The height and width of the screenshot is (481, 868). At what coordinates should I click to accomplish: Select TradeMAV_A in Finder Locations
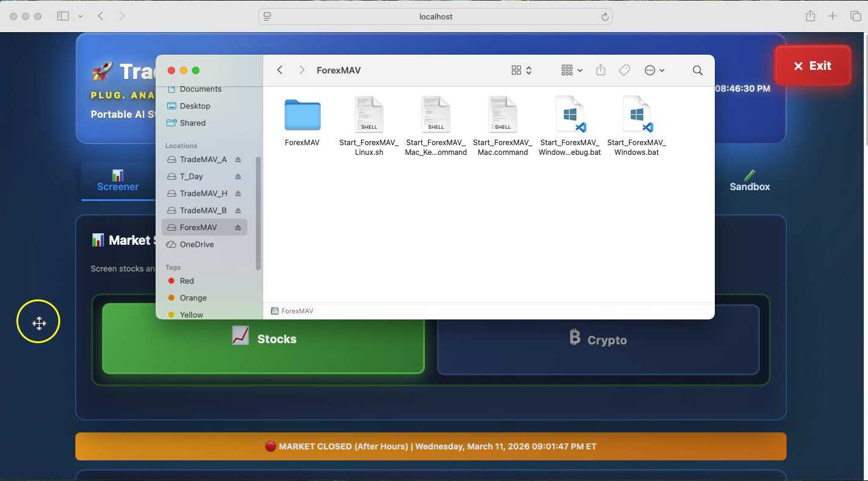pos(203,160)
